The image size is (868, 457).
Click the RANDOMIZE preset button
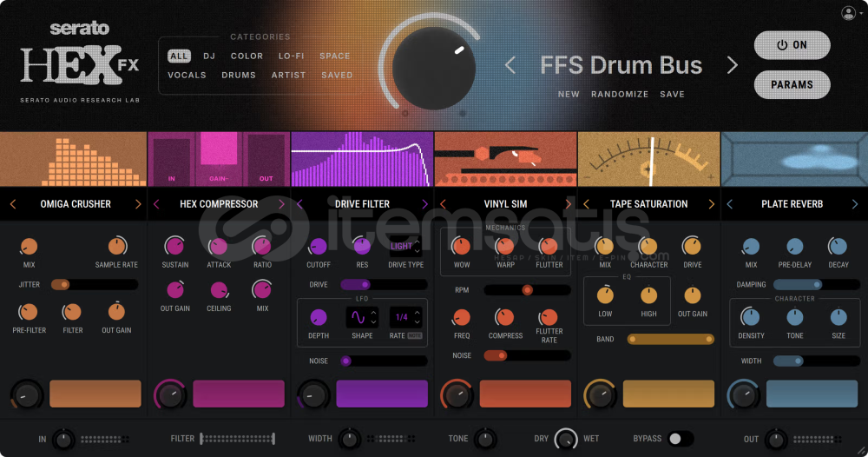click(620, 94)
